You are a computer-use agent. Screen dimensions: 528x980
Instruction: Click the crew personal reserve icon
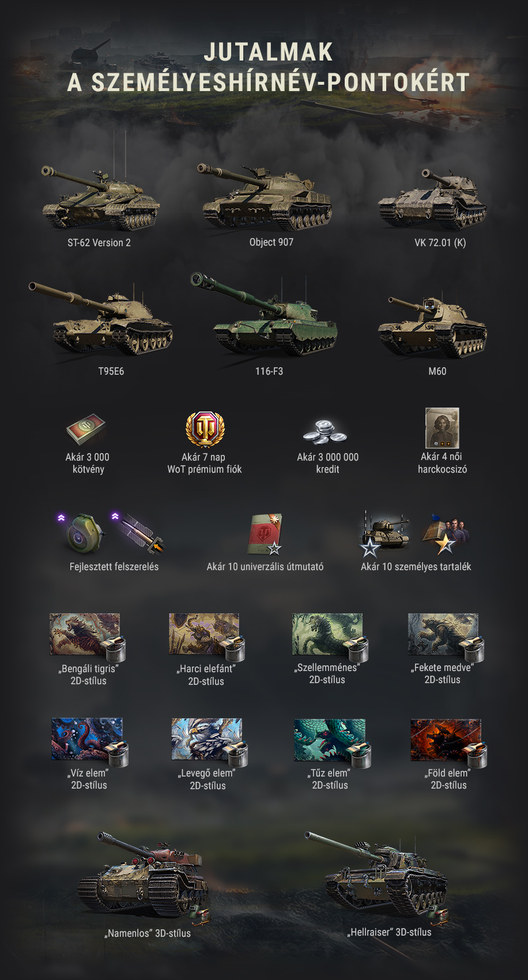click(446, 533)
